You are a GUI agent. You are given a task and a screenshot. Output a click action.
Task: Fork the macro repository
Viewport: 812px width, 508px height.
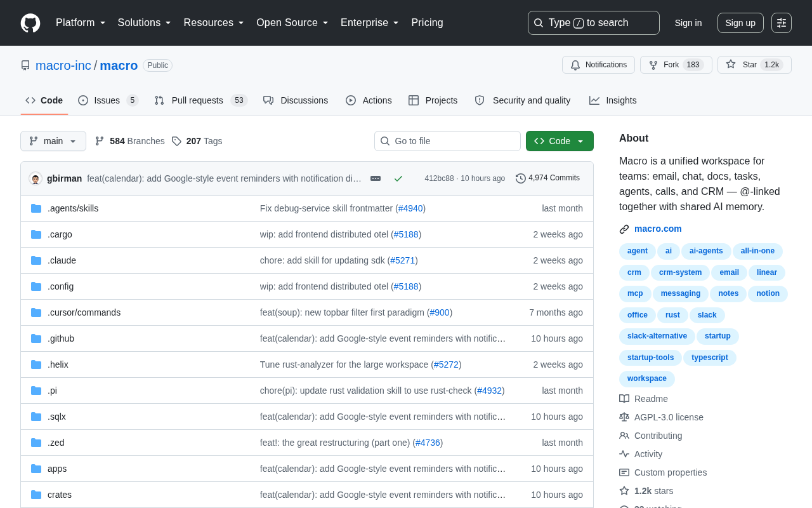(676, 65)
